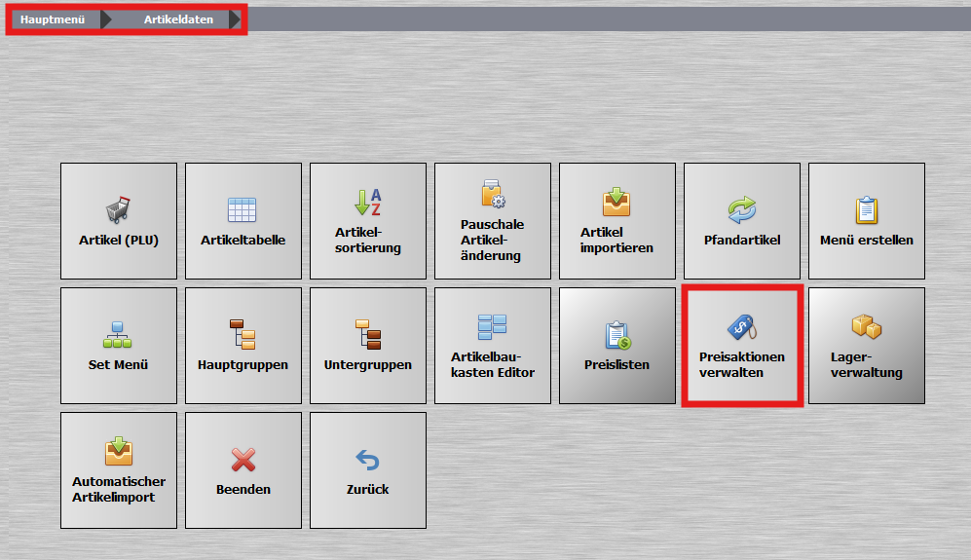Viewport: 971px width, 560px height.
Task: Open Pauschale Artikeländerung tile
Action: (493, 221)
